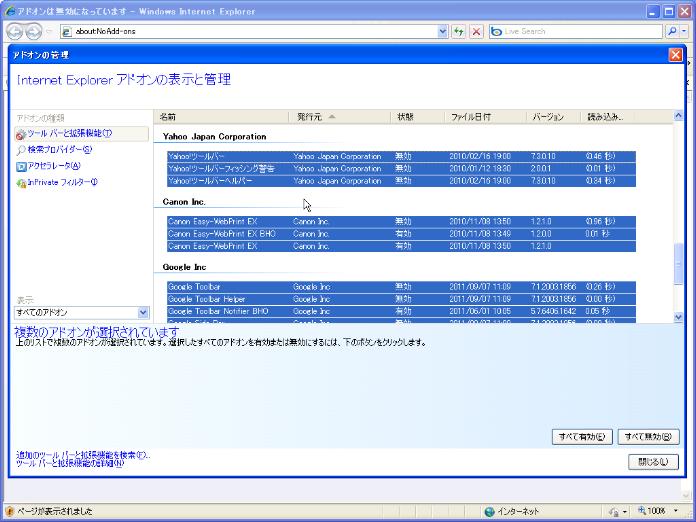
Task: Select InPrivate フィルター add-on type
Action: click(x=62, y=182)
